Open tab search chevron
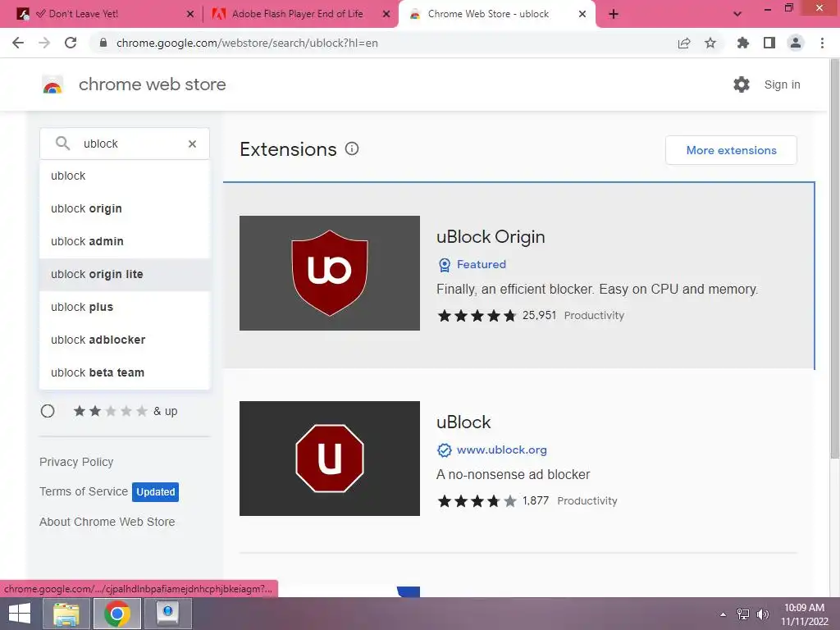This screenshot has height=630, width=840. coord(737,14)
